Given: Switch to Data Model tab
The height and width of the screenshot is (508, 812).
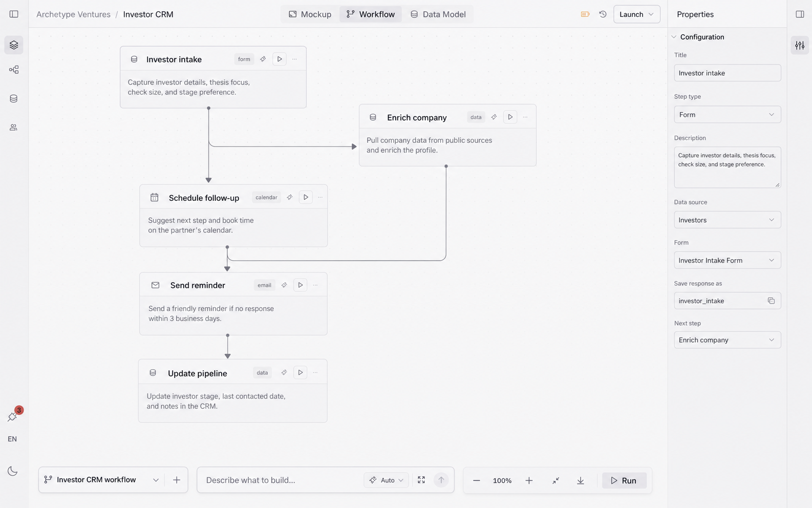Looking at the screenshot, I should [x=438, y=14].
